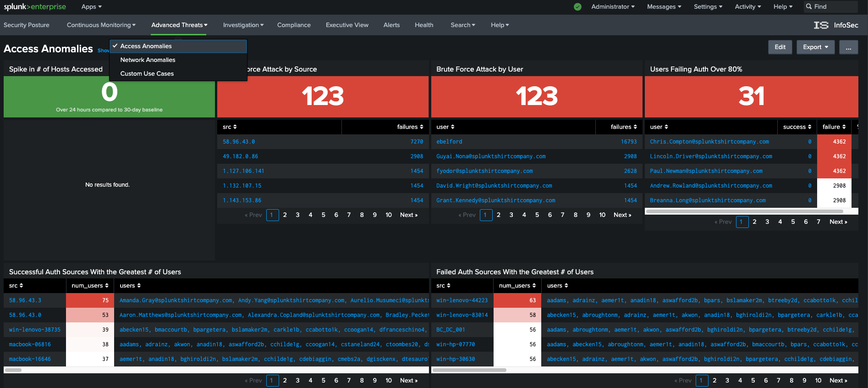Click user ebelford in Brute Force by User

(449, 142)
